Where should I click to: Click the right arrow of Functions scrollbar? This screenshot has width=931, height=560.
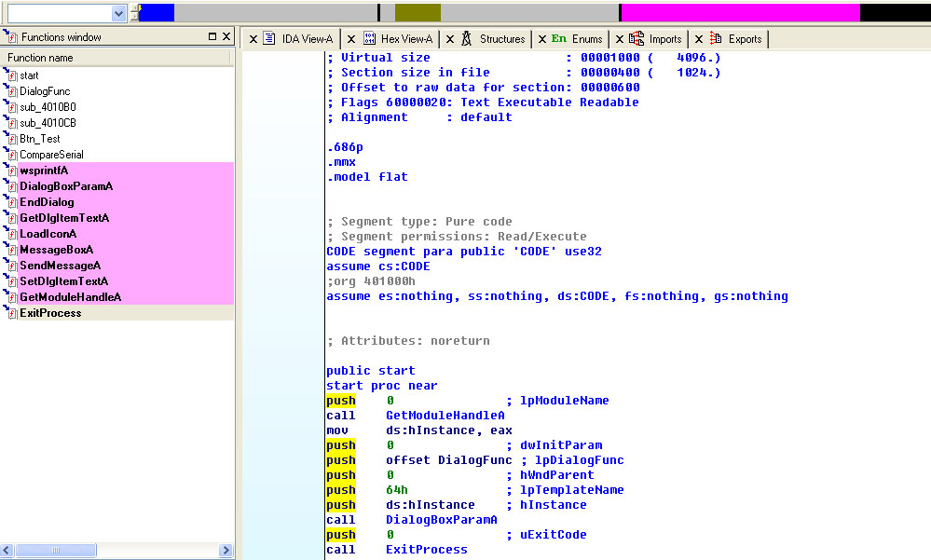(x=226, y=550)
